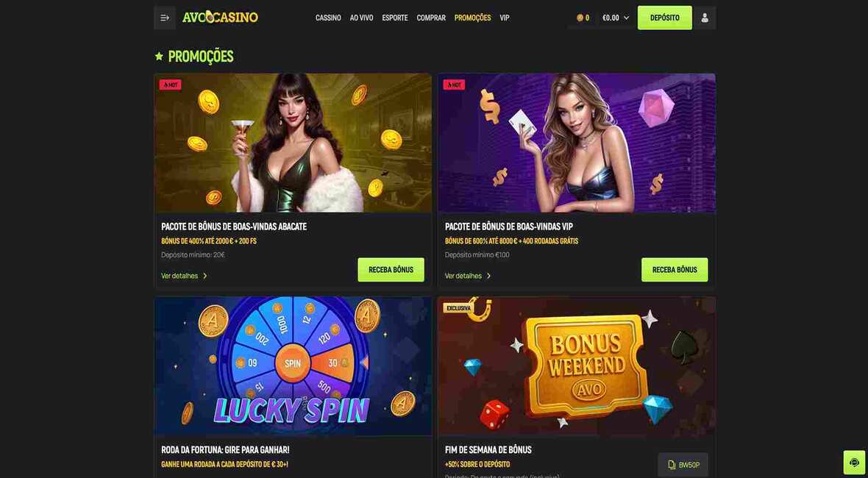This screenshot has width=868, height=478.
Task: Click the green star beside Promoções heading
Action: [x=159, y=57]
